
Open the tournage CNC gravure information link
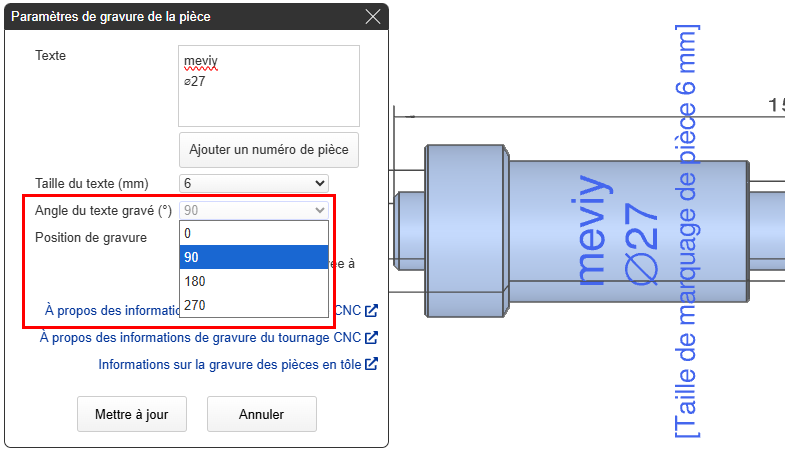tap(200, 338)
